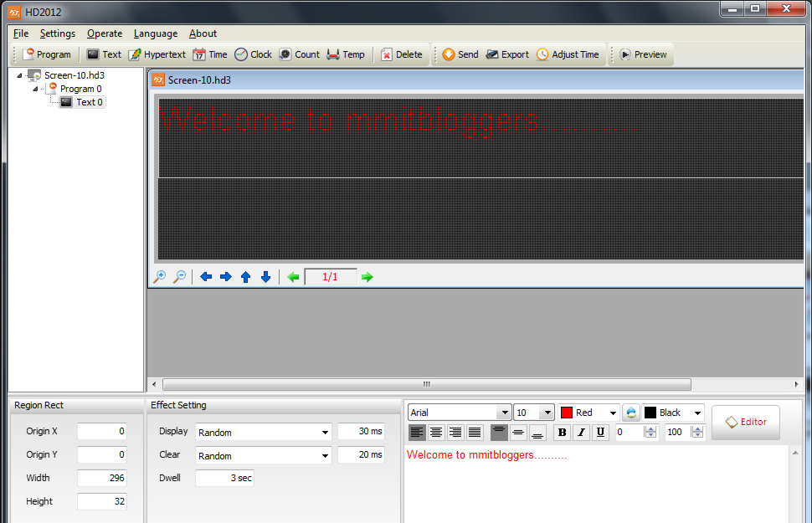812x523 pixels.
Task: Move region up with blue arrow
Action: coord(246,276)
